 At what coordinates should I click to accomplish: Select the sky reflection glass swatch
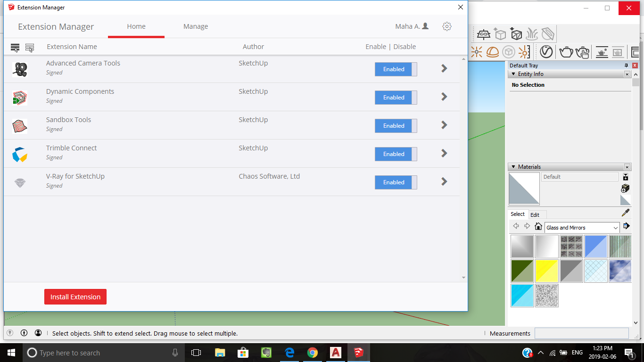(x=620, y=271)
